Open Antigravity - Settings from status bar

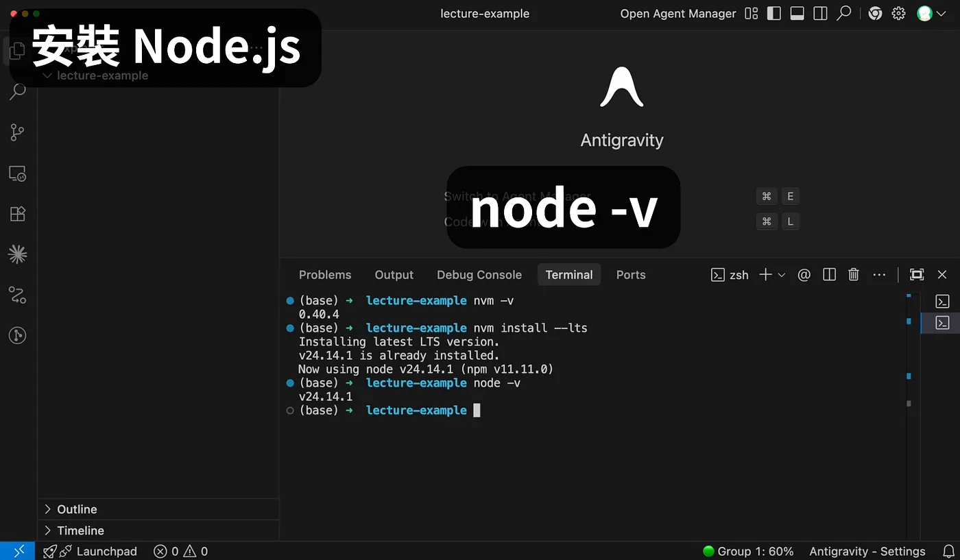[867, 551]
